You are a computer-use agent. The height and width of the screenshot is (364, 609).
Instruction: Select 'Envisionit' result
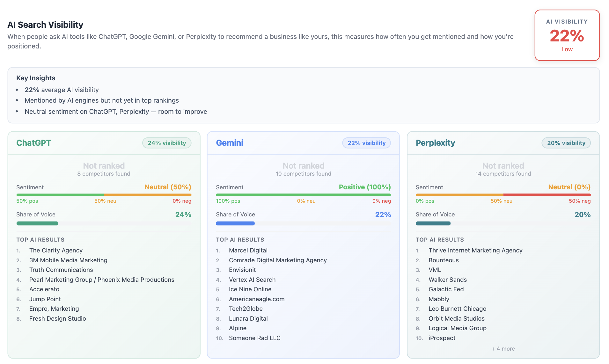pos(242,270)
